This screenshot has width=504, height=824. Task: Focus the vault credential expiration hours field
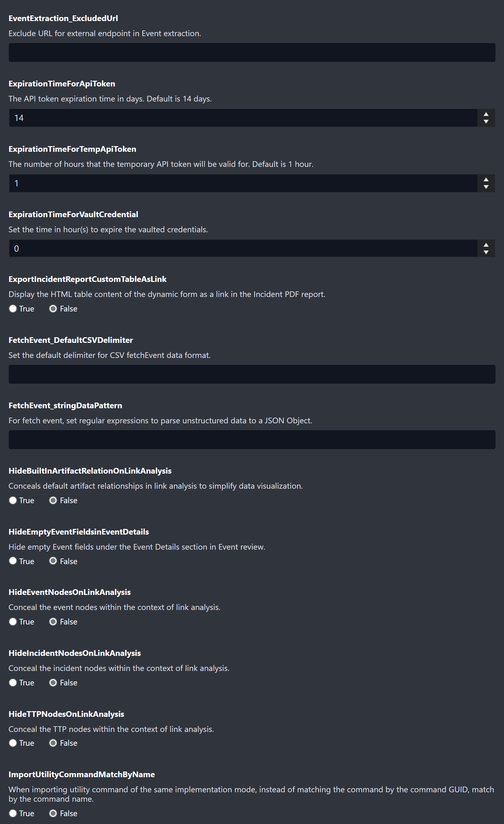click(x=243, y=249)
